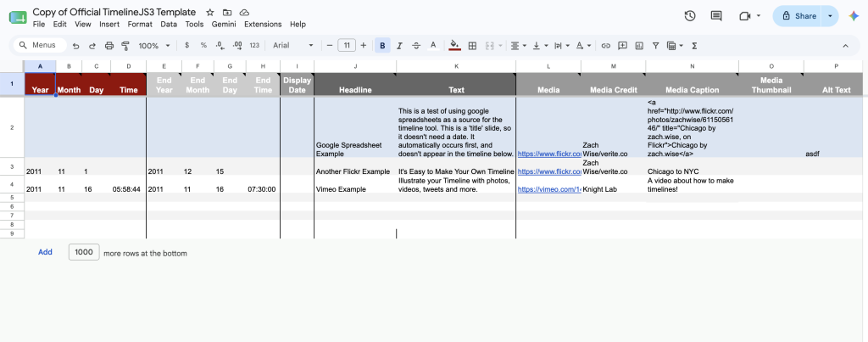
Task: Click the Add rows link
Action: 46,252
